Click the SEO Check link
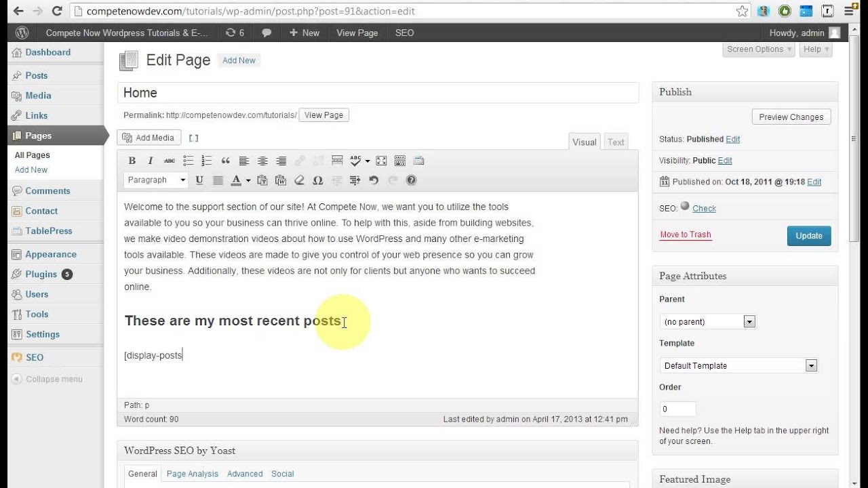This screenshot has width=868, height=488. (704, 209)
